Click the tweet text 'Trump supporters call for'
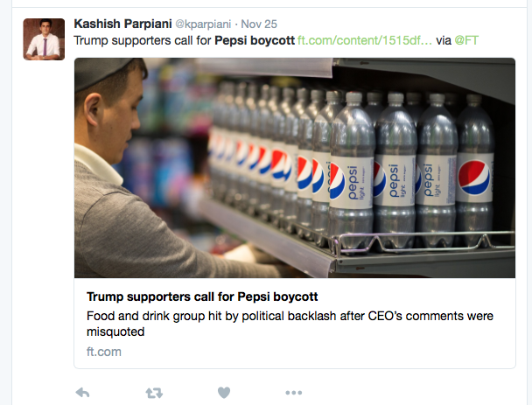This screenshot has width=532, height=405. 143,40
